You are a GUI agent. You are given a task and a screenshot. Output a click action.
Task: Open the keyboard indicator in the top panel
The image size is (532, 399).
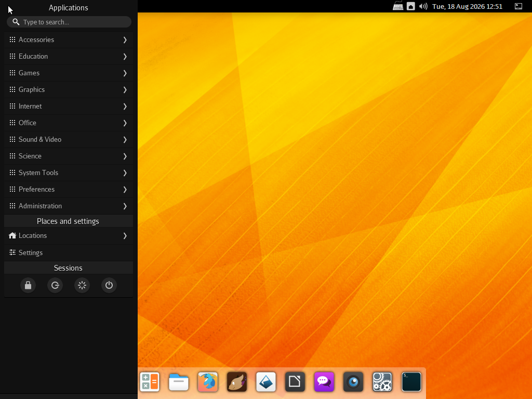pyautogui.click(x=398, y=6)
